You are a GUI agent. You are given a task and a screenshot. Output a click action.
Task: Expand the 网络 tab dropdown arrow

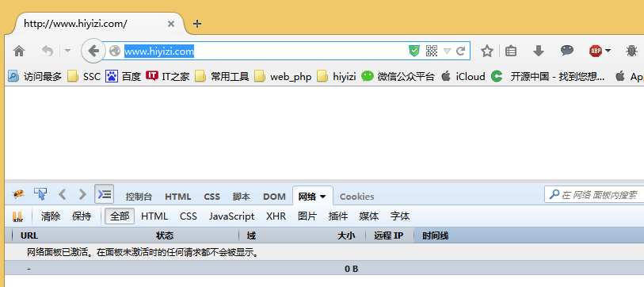click(x=323, y=197)
